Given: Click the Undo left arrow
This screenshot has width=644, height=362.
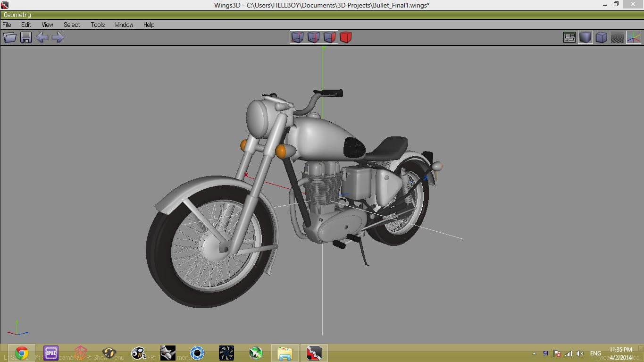Looking at the screenshot, I should (42, 37).
